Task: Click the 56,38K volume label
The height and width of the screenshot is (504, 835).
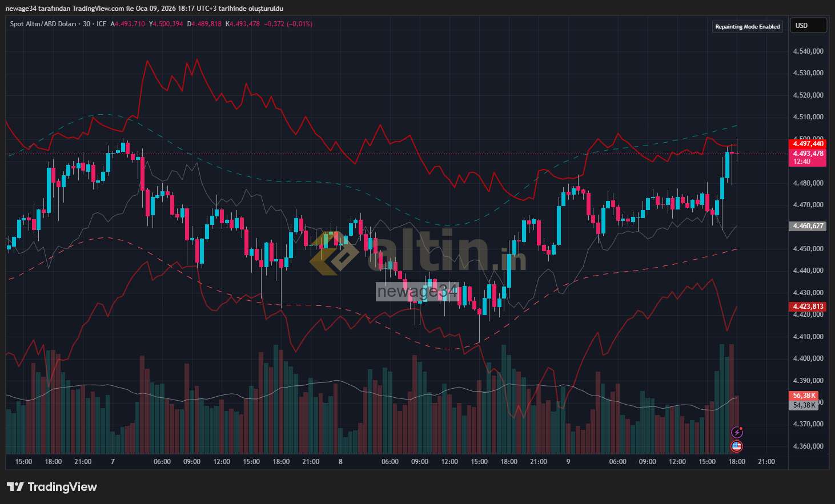Action: click(804, 396)
